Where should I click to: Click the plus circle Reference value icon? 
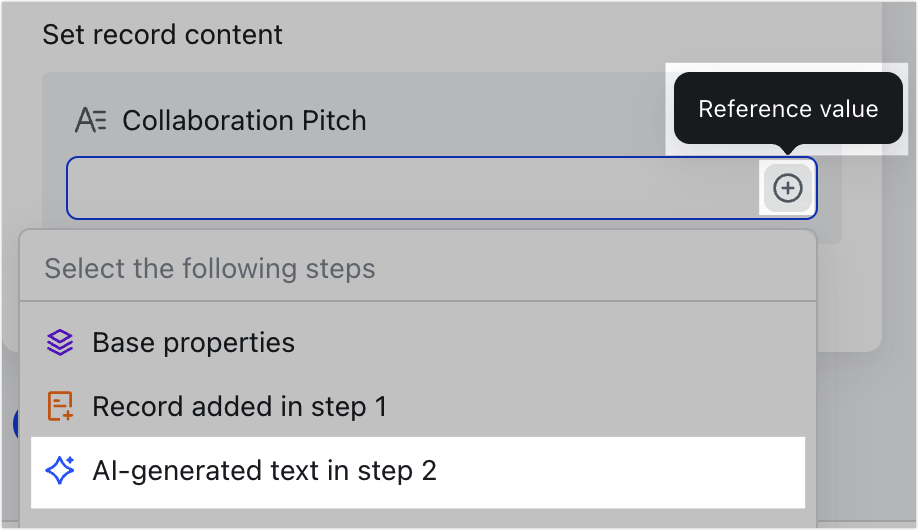[787, 188]
